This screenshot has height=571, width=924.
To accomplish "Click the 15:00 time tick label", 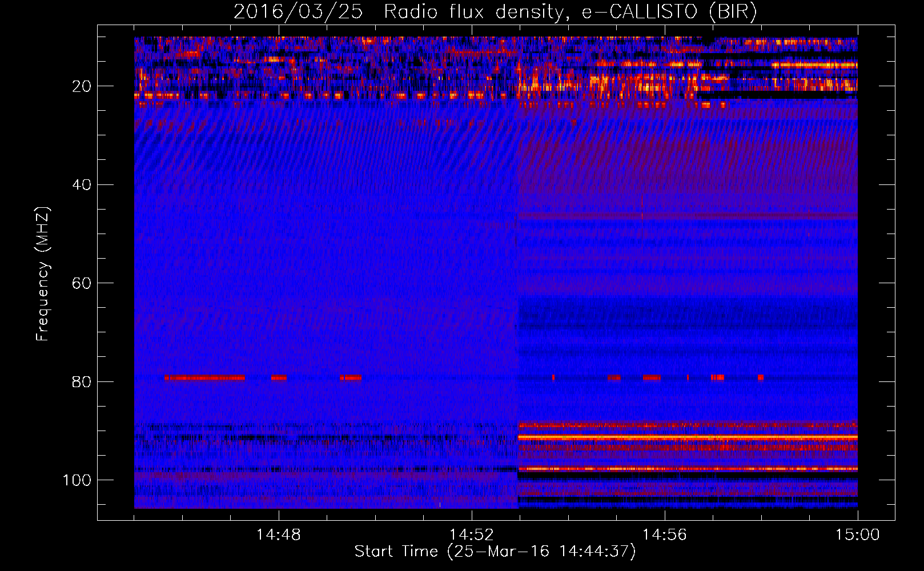I will (858, 535).
